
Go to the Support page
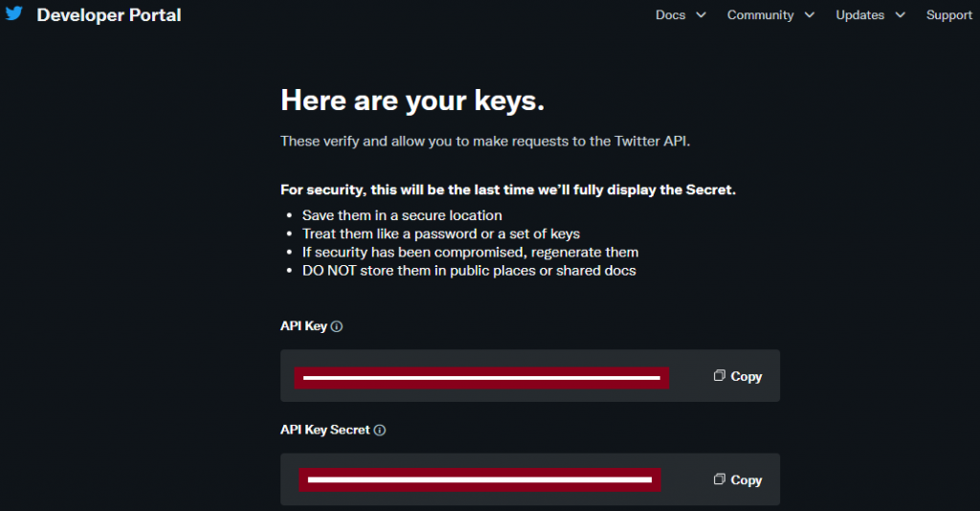tap(948, 15)
